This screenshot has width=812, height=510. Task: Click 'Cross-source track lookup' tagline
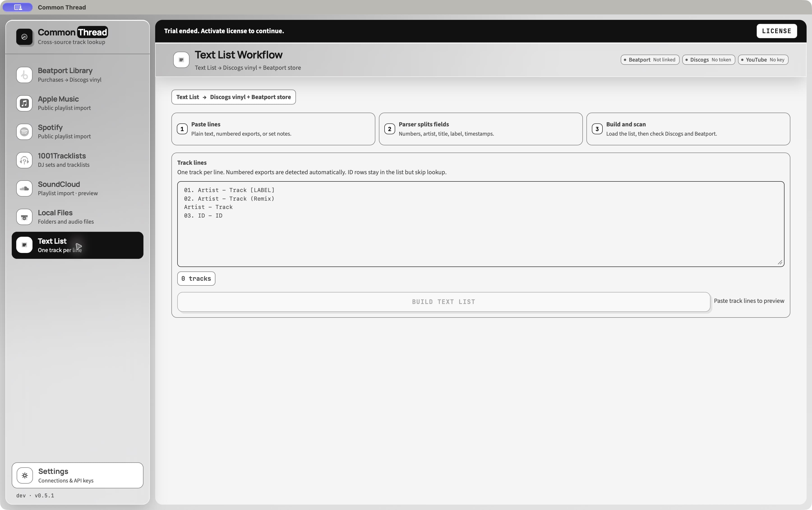[72, 42]
